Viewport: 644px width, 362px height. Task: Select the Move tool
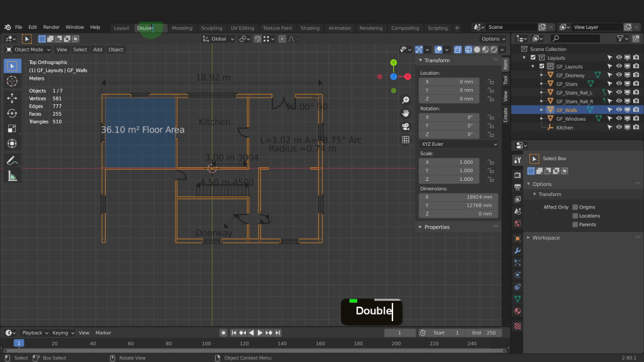click(12, 98)
